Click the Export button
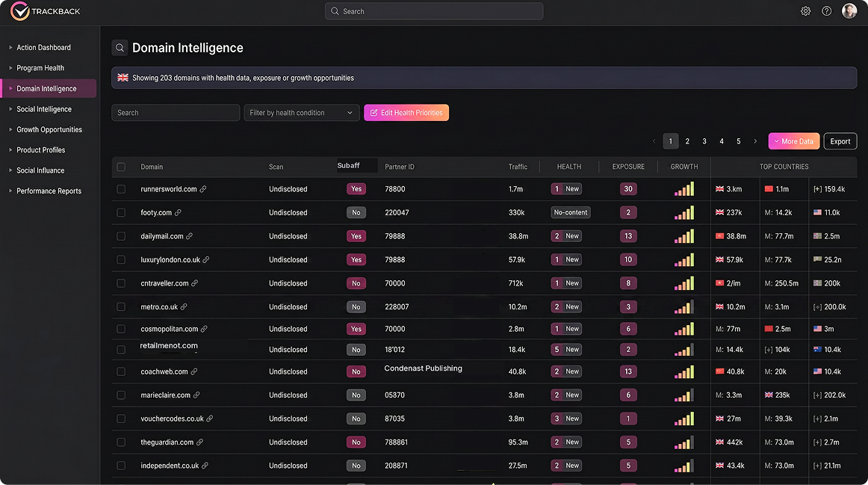The width and height of the screenshot is (868, 485). point(840,141)
